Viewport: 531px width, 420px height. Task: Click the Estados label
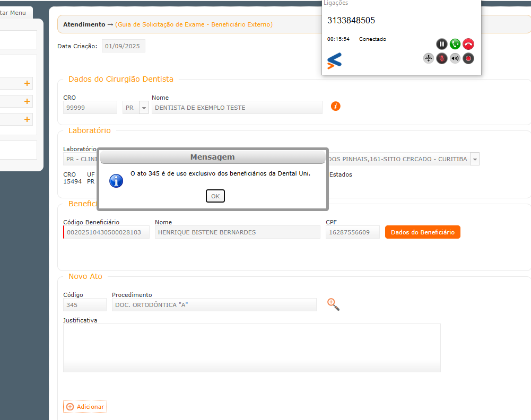[x=341, y=174]
